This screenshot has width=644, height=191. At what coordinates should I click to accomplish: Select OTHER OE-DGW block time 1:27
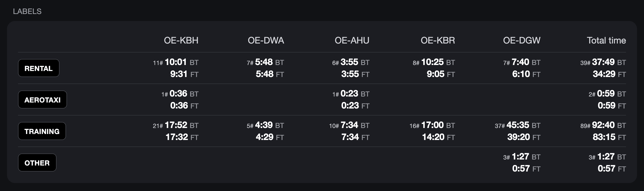(x=520, y=156)
